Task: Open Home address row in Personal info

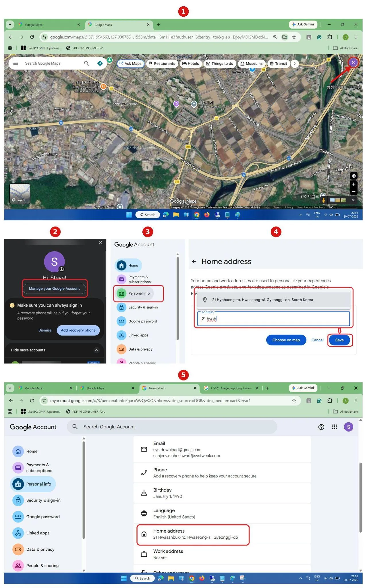Action: point(222,534)
